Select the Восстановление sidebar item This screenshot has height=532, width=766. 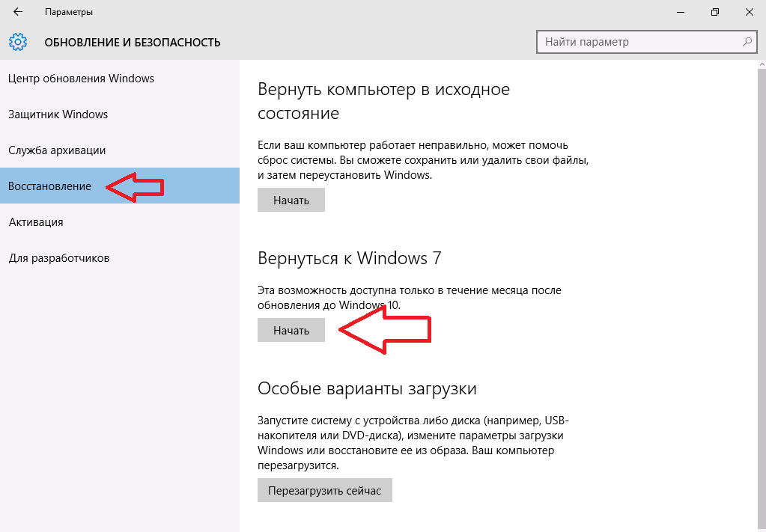point(120,186)
